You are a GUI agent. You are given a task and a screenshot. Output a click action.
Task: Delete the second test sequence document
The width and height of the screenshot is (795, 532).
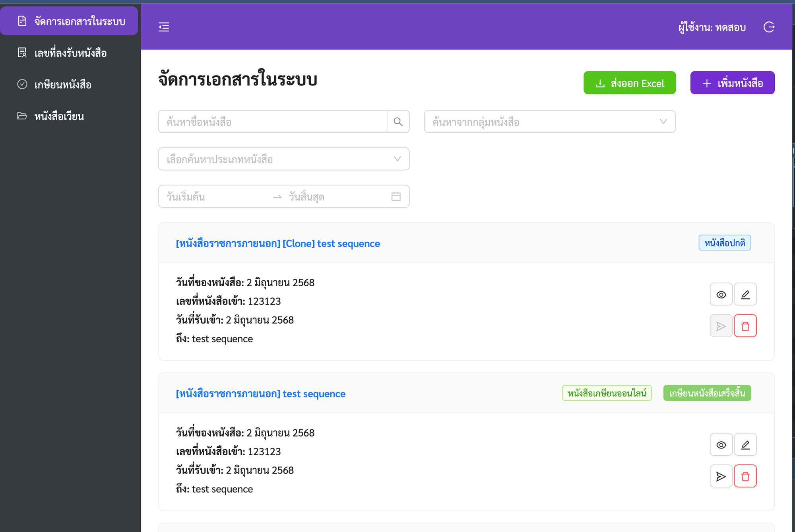(x=745, y=476)
